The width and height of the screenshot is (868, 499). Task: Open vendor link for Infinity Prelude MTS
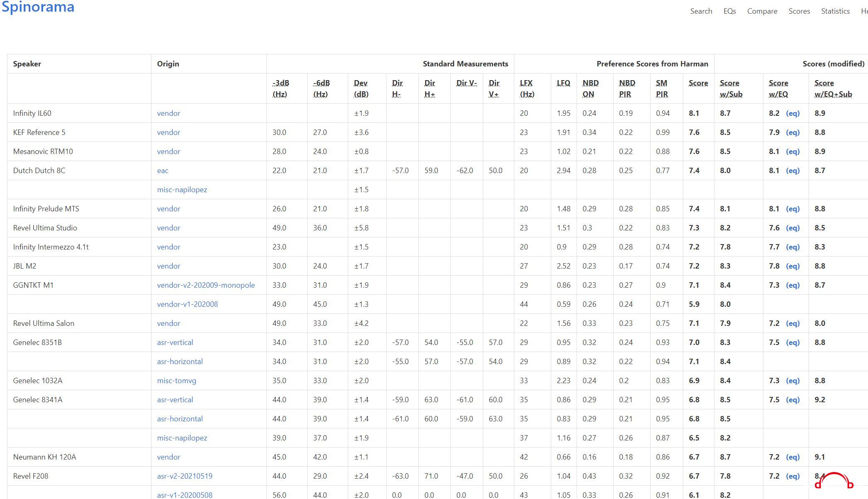[x=169, y=209]
